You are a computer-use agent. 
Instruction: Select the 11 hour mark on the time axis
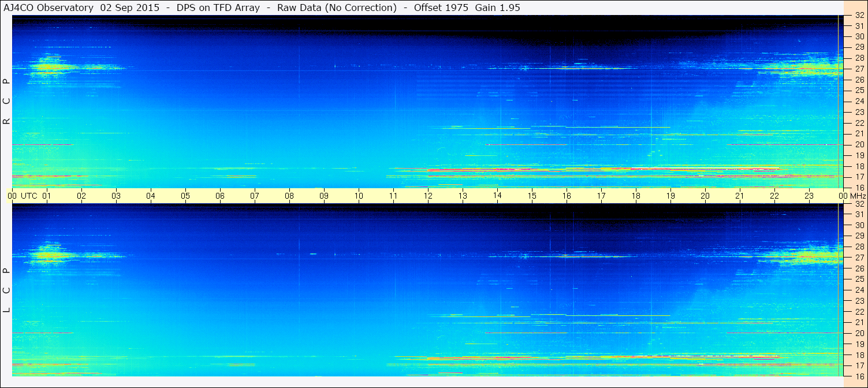coord(393,196)
